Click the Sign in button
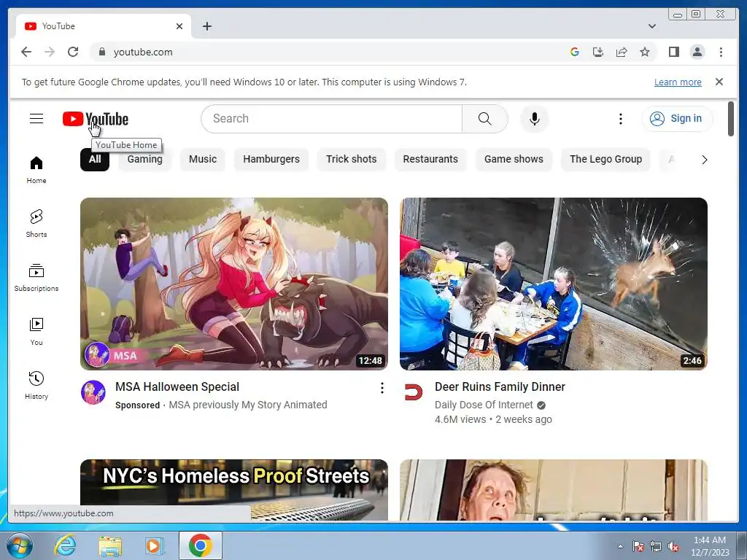Viewport: 747px width, 560px height. point(676,119)
